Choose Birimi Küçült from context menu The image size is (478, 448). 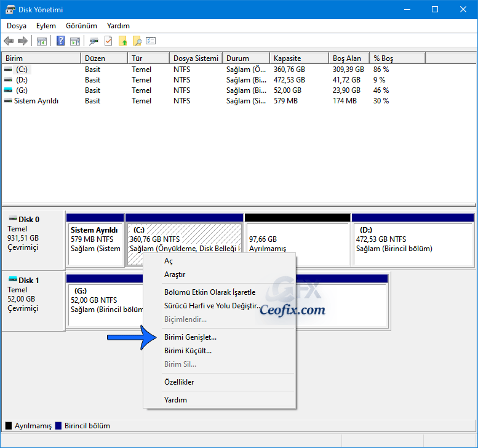coord(220,351)
